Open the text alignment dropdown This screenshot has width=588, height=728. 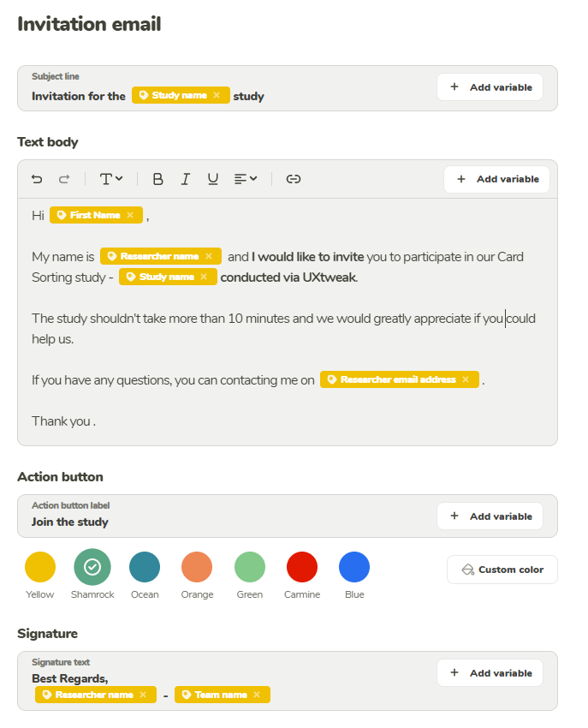(246, 179)
